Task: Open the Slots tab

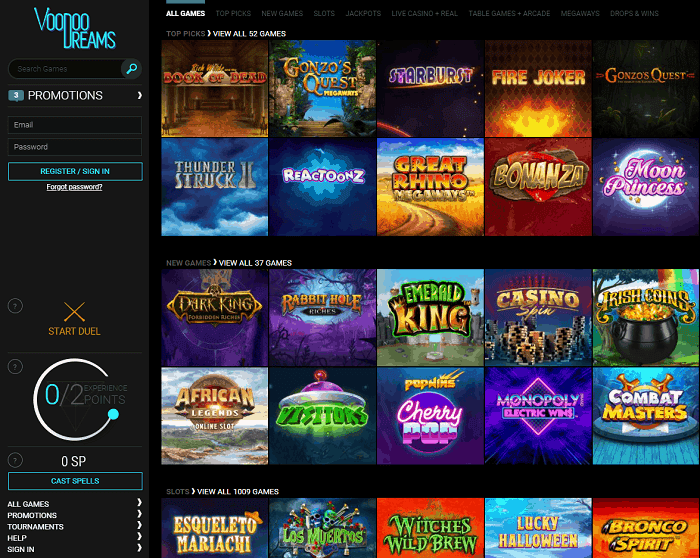Action: 324,13
